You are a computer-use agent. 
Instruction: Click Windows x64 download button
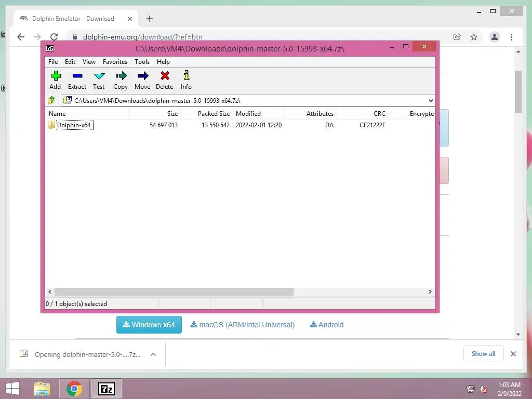(x=149, y=325)
